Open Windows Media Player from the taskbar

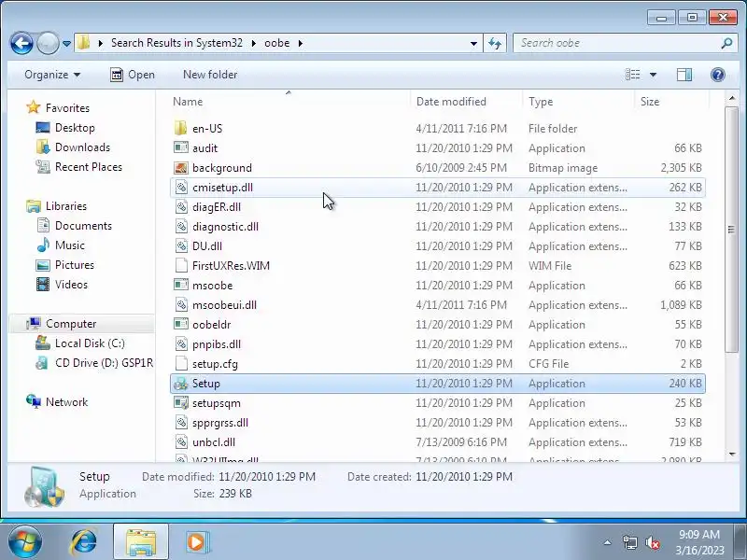196,542
